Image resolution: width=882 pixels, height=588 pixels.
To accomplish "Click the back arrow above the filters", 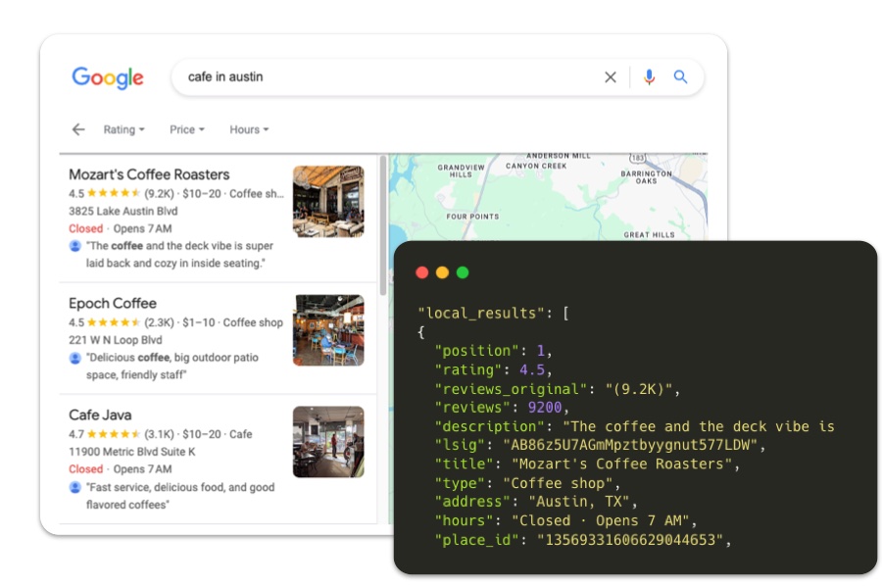I will click(x=77, y=128).
